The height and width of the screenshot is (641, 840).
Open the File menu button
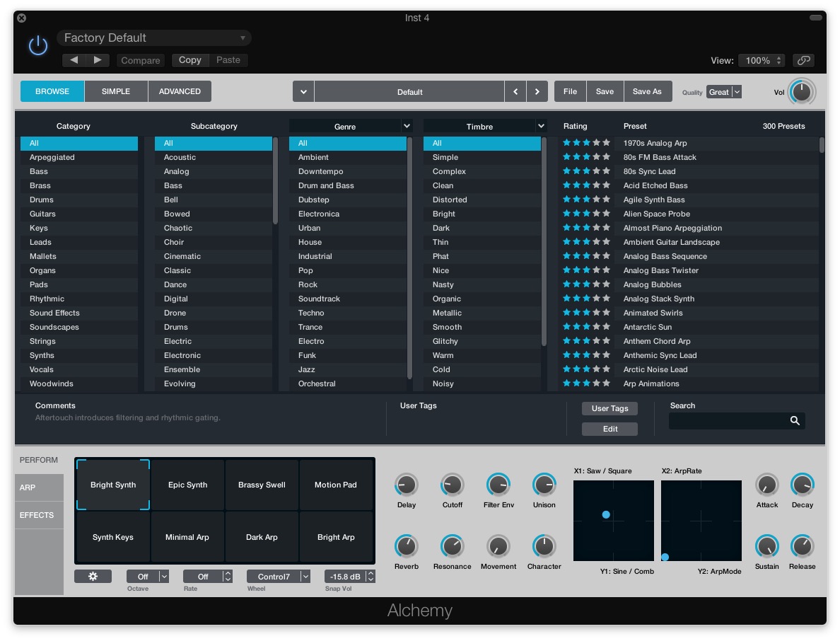[x=570, y=92]
